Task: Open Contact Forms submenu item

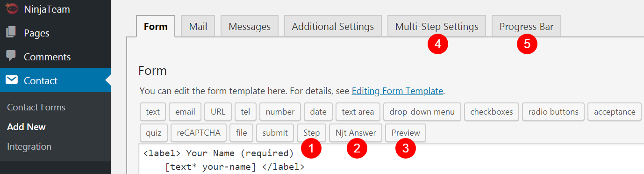Action: point(36,107)
